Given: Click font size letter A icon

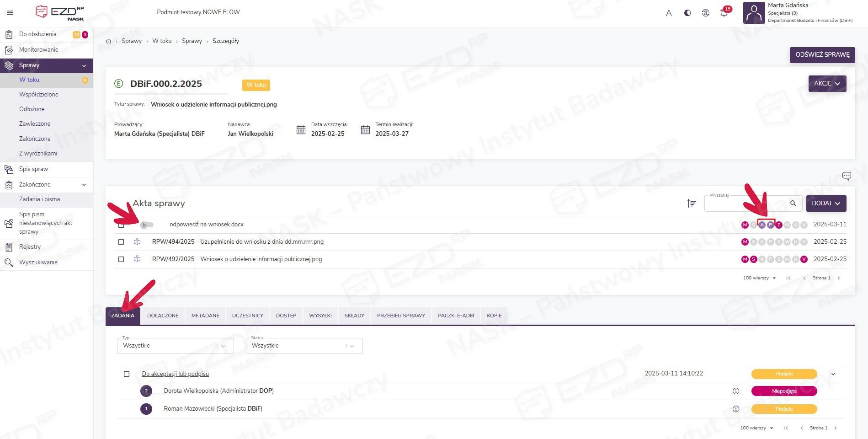Looking at the screenshot, I should [x=669, y=13].
